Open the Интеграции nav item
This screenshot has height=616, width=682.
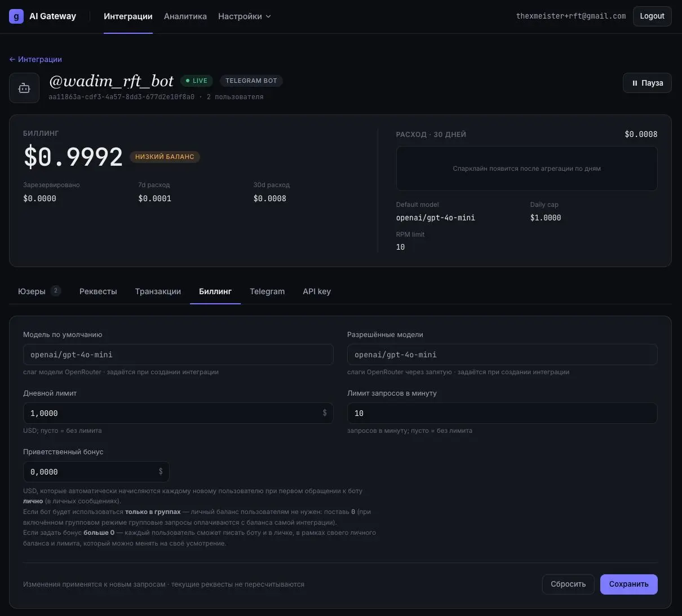(128, 16)
